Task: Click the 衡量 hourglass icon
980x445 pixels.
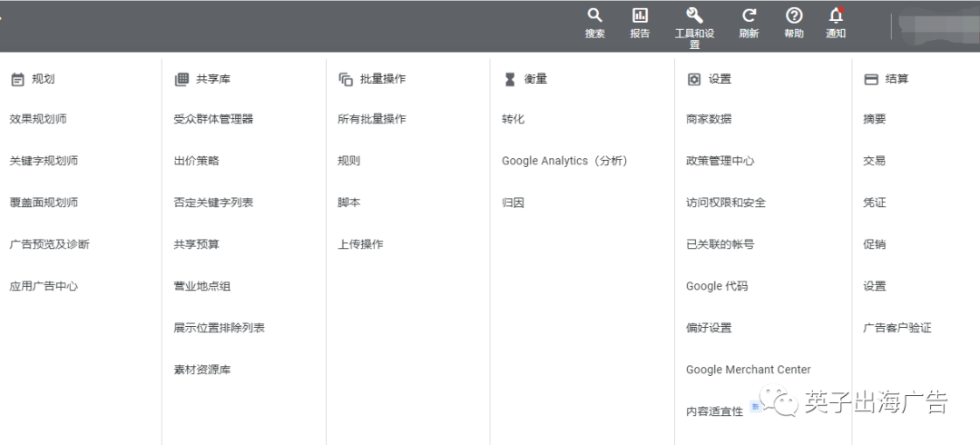Action: point(510,80)
